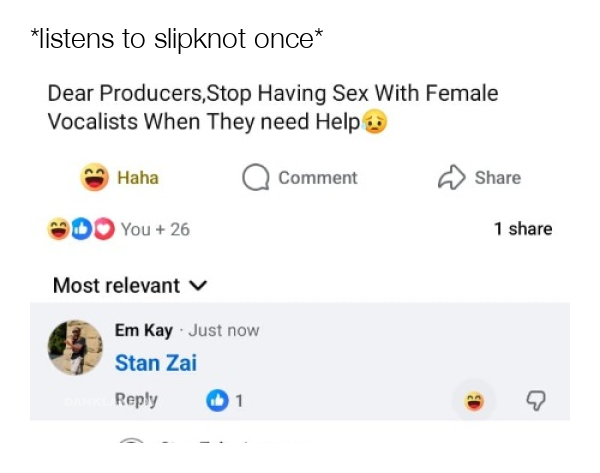View the 1 share count
This screenshot has height=473, width=600.
pos(522,229)
